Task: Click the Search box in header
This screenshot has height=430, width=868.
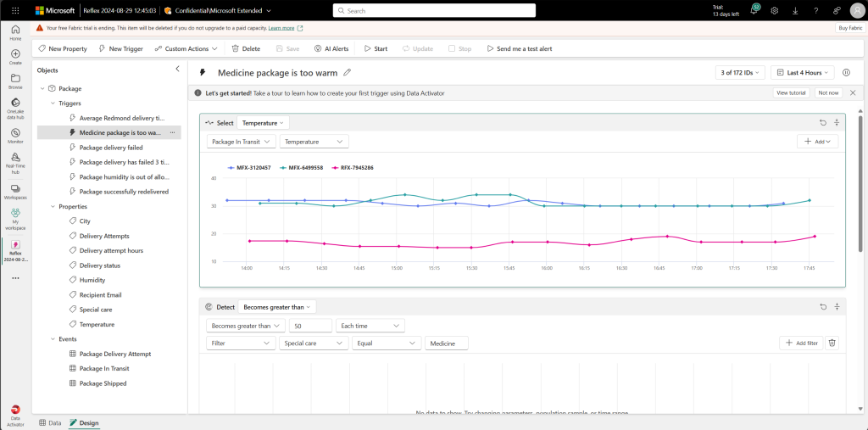Action: [434, 10]
